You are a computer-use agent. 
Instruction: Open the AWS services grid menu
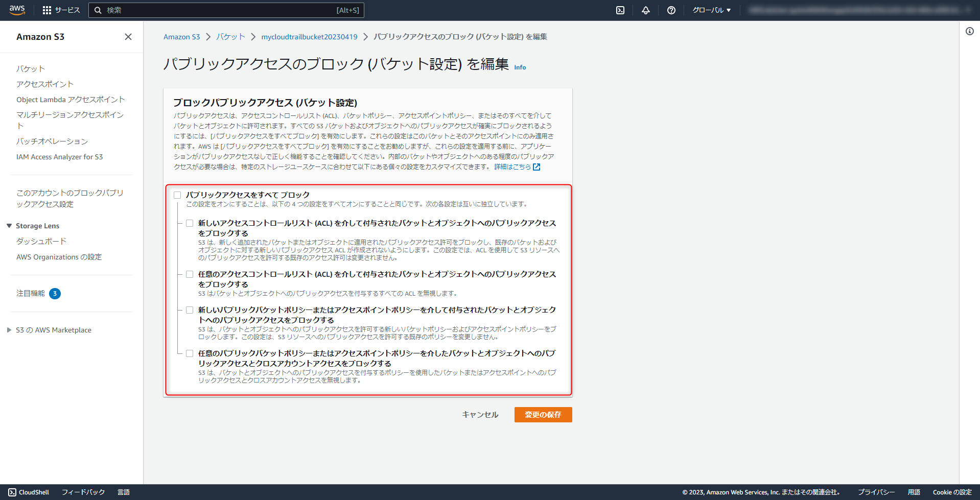[x=48, y=10]
